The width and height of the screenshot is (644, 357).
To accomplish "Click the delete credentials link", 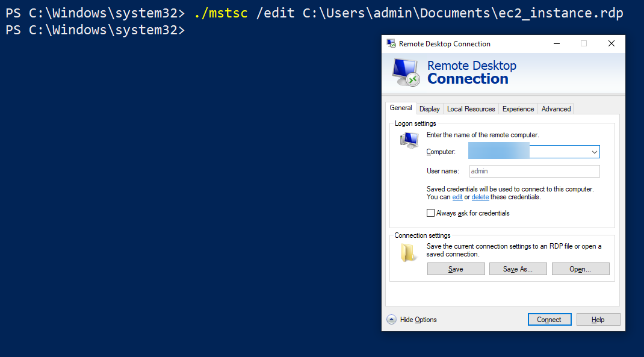I will pyautogui.click(x=480, y=197).
